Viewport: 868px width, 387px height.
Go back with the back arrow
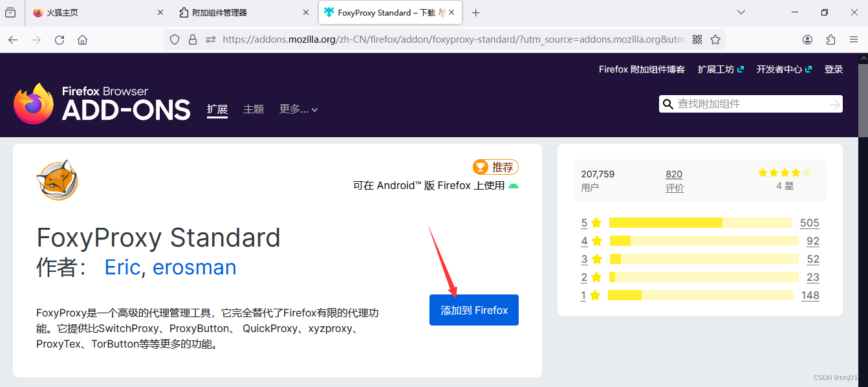13,39
